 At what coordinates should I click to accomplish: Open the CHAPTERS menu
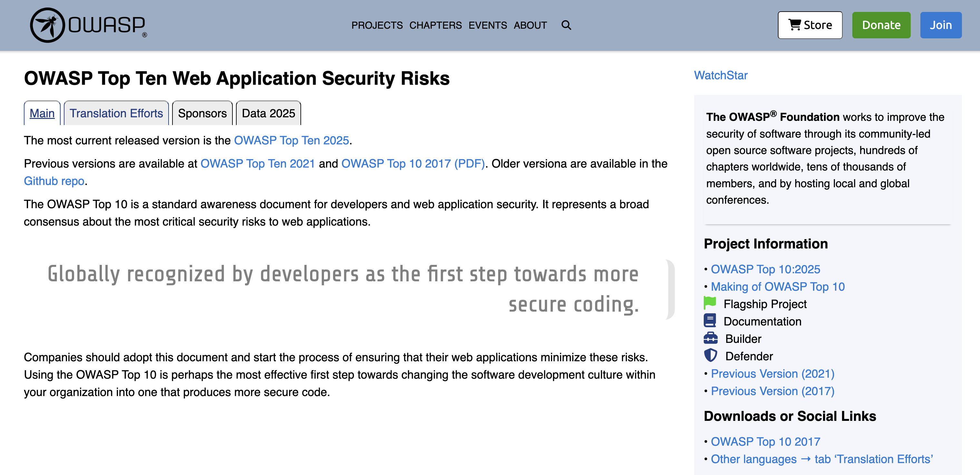(435, 25)
